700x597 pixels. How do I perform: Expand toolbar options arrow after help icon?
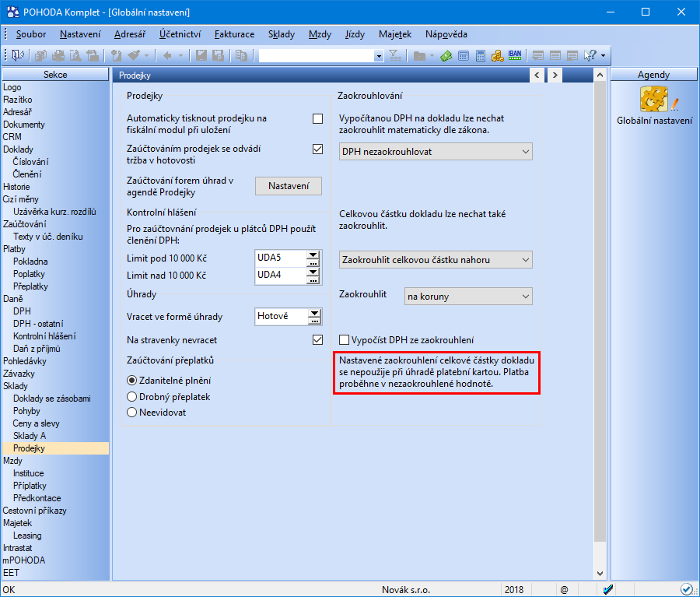(603, 56)
